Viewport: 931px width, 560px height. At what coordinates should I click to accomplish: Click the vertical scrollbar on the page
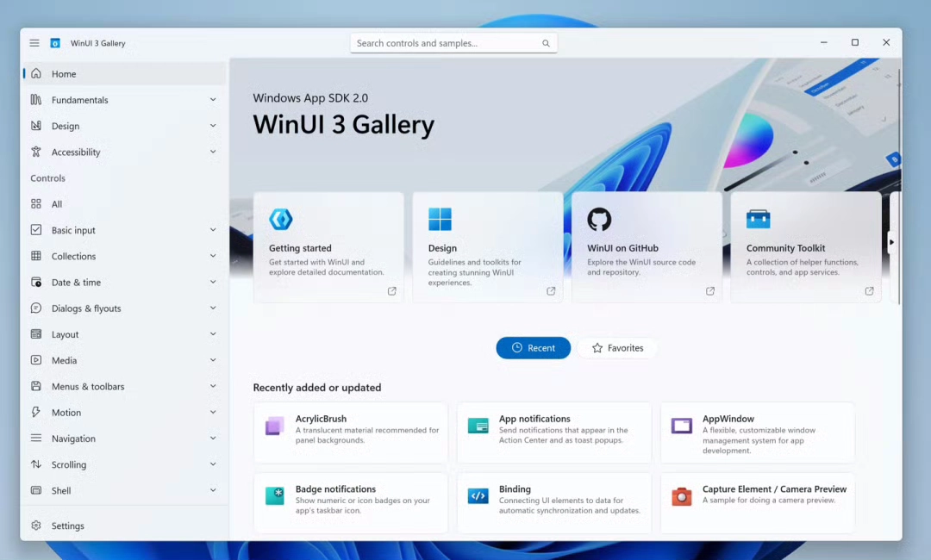899,187
